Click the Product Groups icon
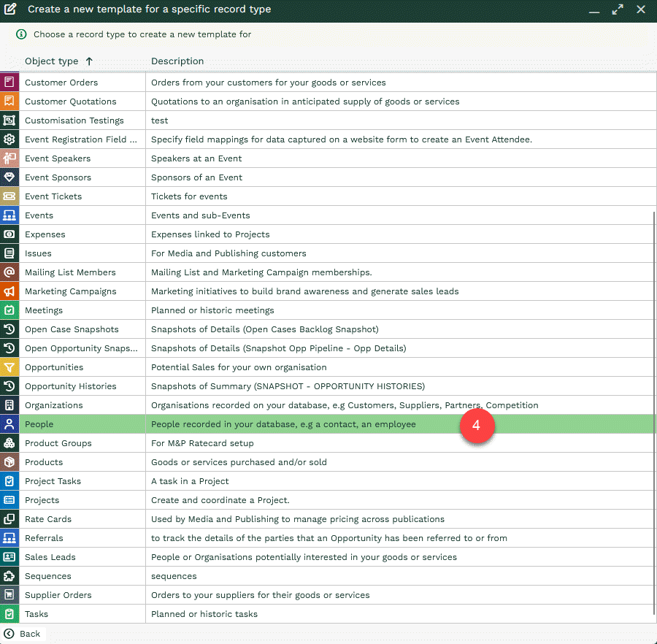Image resolution: width=657 pixels, height=644 pixels. 9,443
